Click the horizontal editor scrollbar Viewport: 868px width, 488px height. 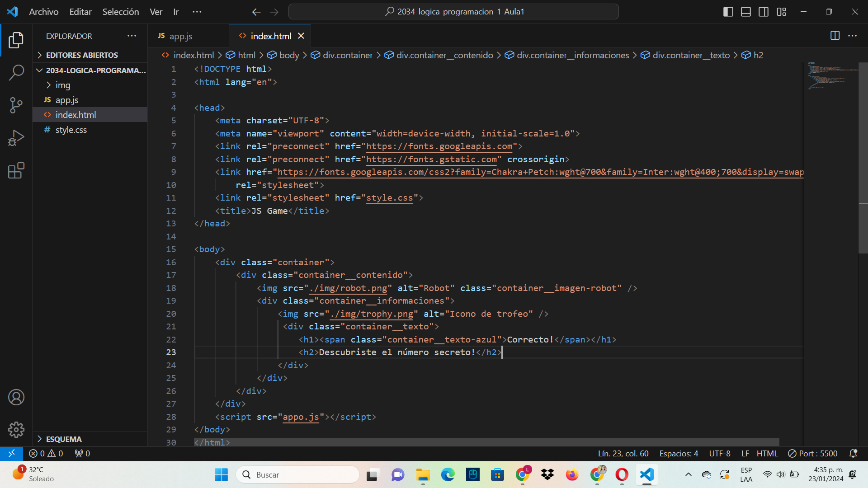point(486,441)
